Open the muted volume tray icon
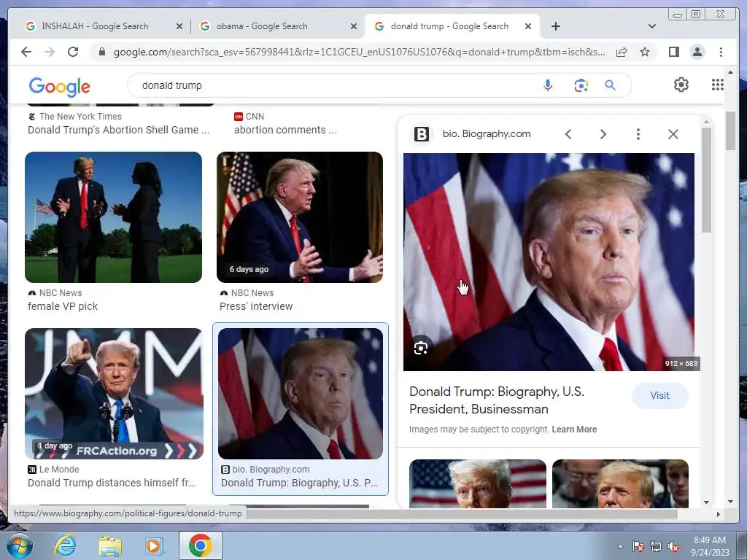Screen dimensions: 747x560 (x=673, y=547)
